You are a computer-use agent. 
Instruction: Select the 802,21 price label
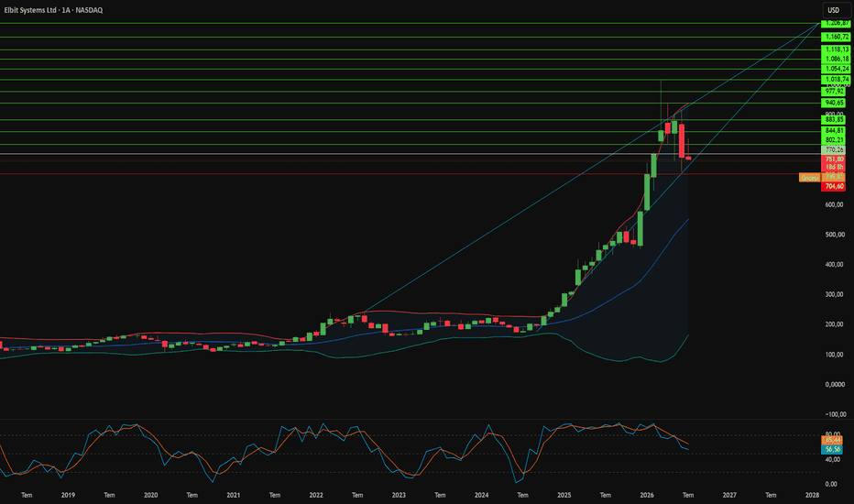click(x=833, y=140)
